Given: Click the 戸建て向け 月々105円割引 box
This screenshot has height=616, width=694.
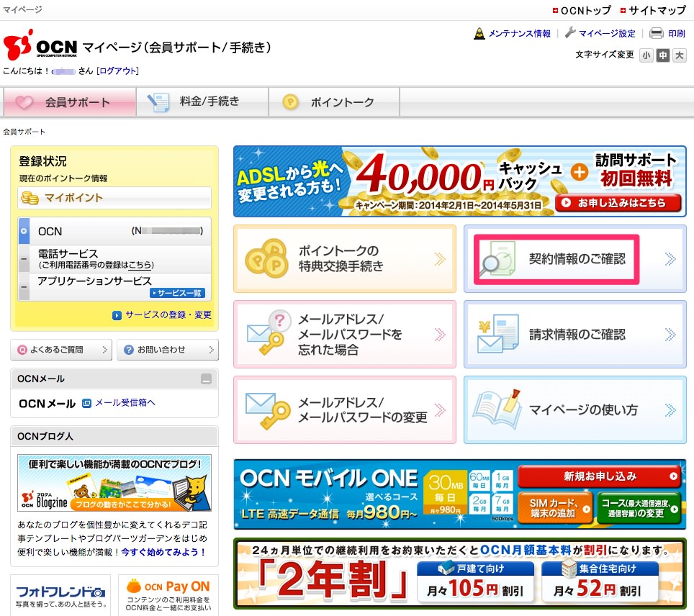Looking at the screenshot, I should click(x=475, y=582).
